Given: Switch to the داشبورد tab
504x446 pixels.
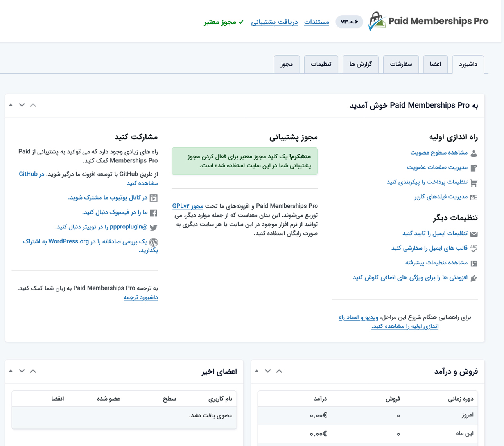Looking at the screenshot, I should click(x=468, y=64).
